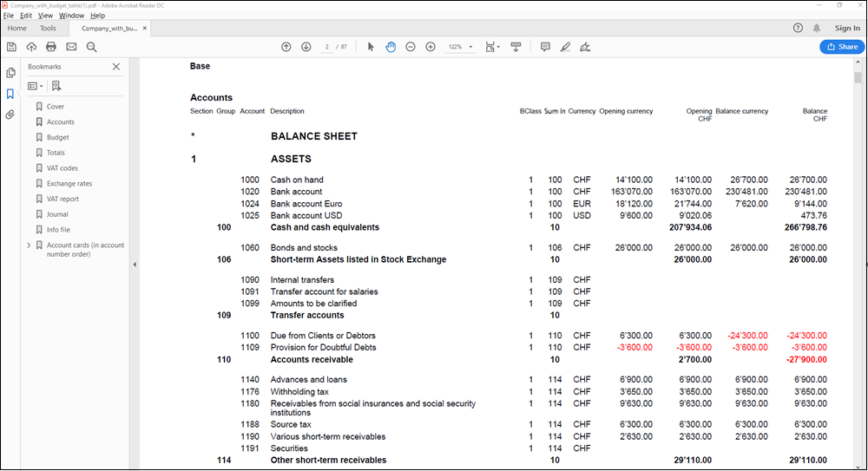Click the '266'798.76' balance total
The image size is (868, 471).
click(806, 227)
